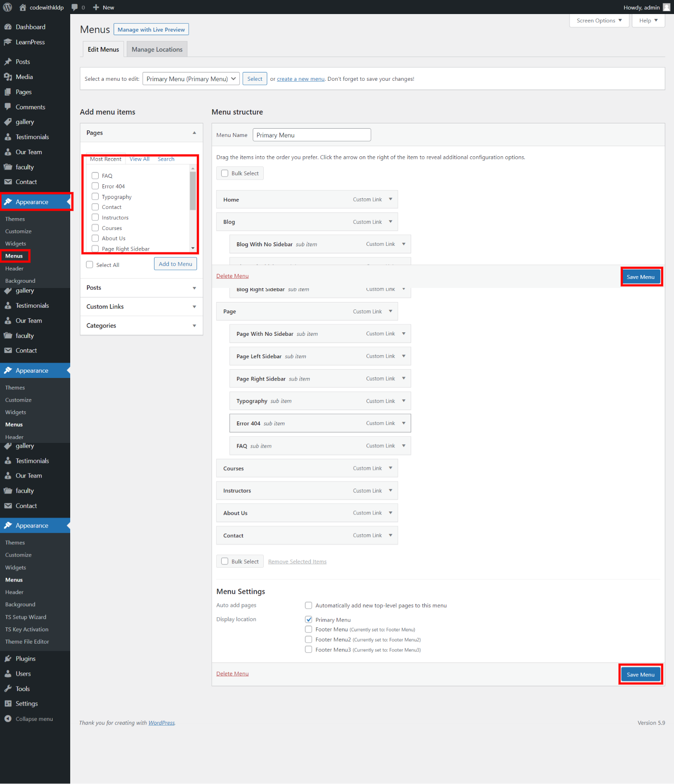Open the Select a menu to edit dropdown
674x784 pixels.
point(191,79)
